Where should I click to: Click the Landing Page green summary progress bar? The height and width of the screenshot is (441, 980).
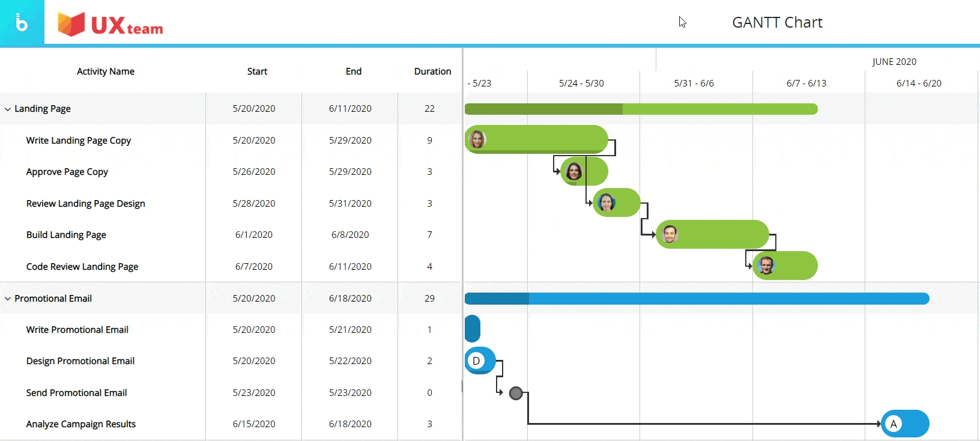(x=641, y=109)
